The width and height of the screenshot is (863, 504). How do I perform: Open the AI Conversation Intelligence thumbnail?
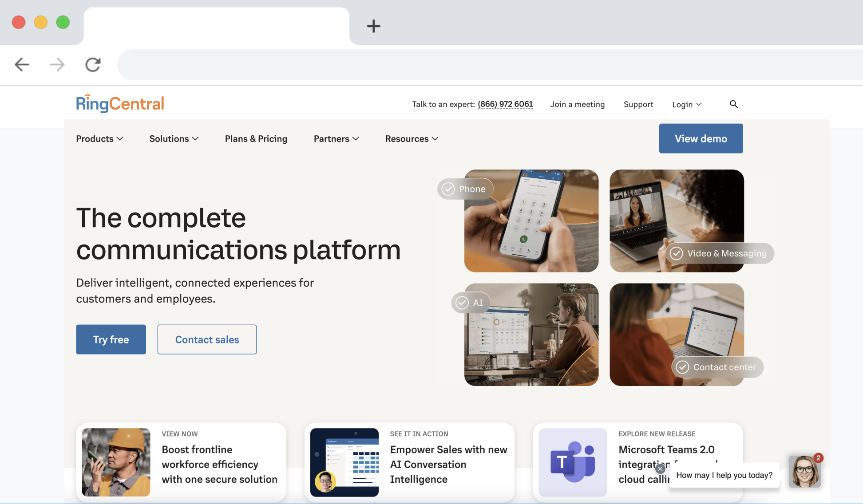[344, 462]
